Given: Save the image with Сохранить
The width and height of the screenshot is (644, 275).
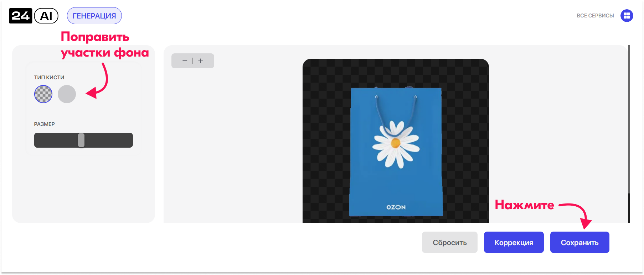Looking at the screenshot, I should [580, 242].
